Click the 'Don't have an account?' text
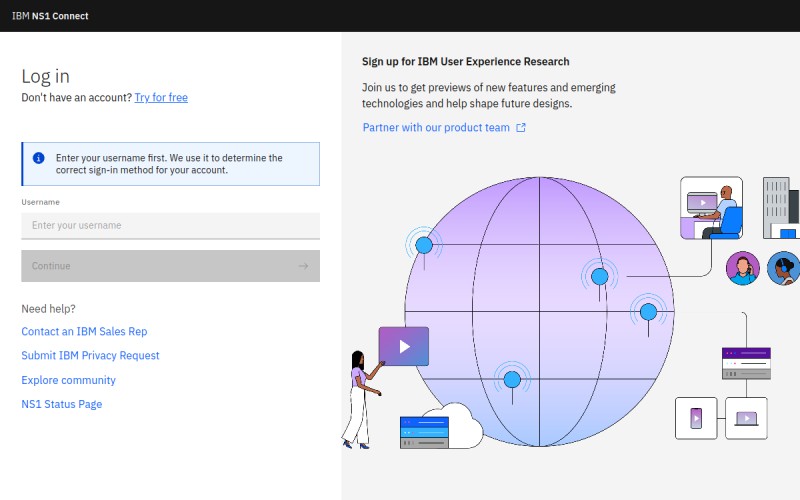Image resolution: width=800 pixels, height=500 pixels. [x=77, y=97]
